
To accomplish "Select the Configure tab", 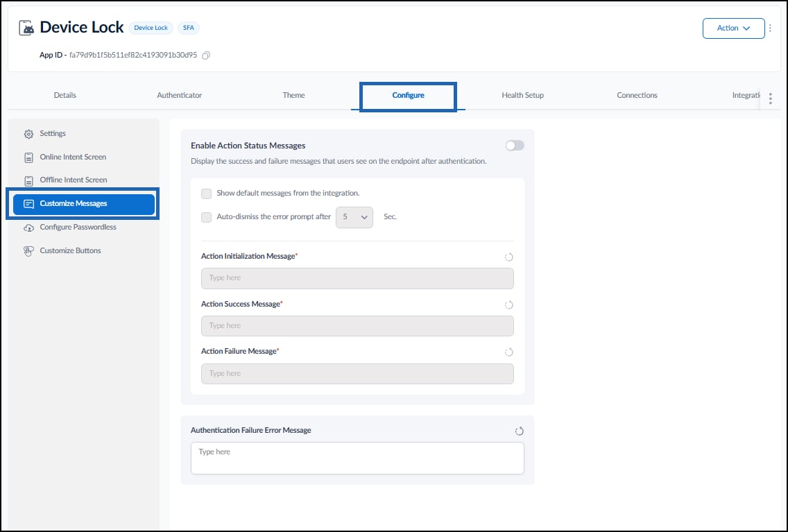I will [x=408, y=96].
